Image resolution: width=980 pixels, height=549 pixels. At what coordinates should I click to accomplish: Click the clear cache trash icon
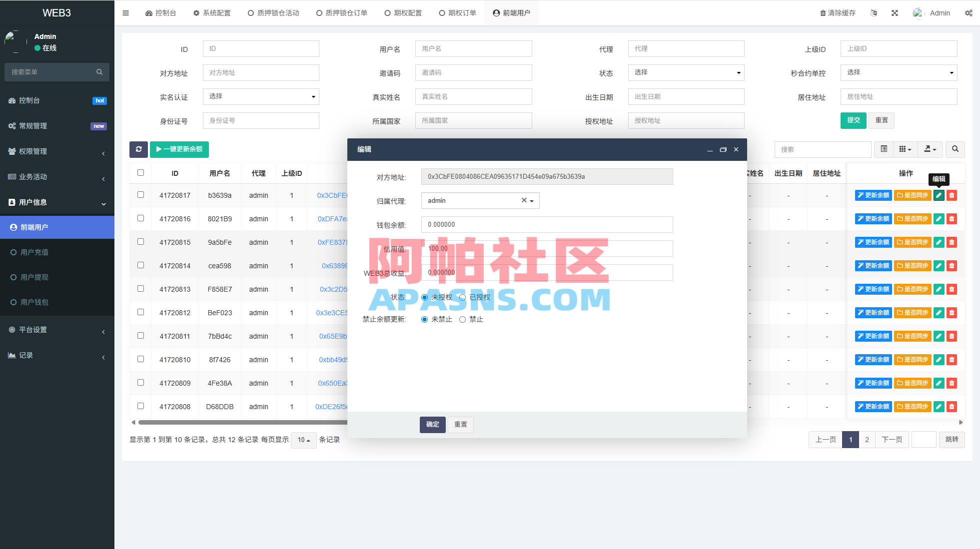[x=823, y=13]
